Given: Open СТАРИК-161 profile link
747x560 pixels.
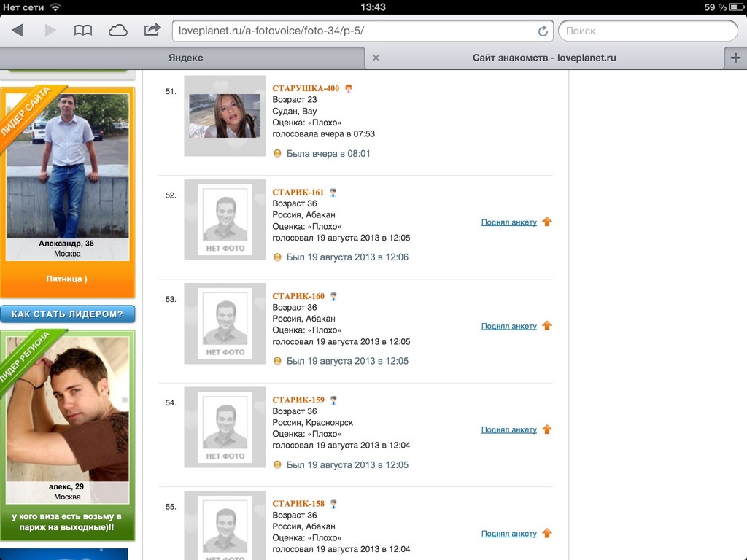Looking at the screenshot, I should (298, 192).
